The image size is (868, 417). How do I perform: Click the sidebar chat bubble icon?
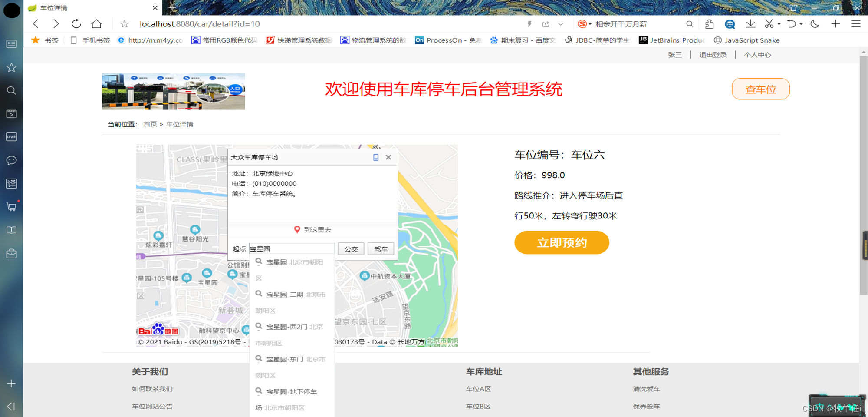pyautogui.click(x=12, y=160)
